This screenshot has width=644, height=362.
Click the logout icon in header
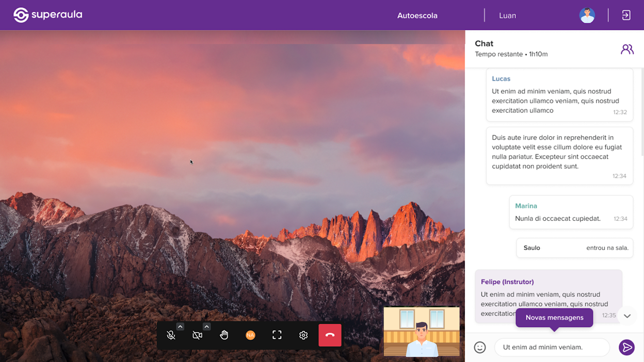(626, 15)
